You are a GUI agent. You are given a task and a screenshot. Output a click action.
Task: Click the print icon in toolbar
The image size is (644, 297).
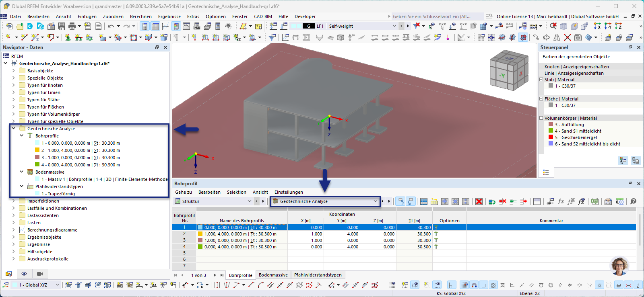point(72,26)
